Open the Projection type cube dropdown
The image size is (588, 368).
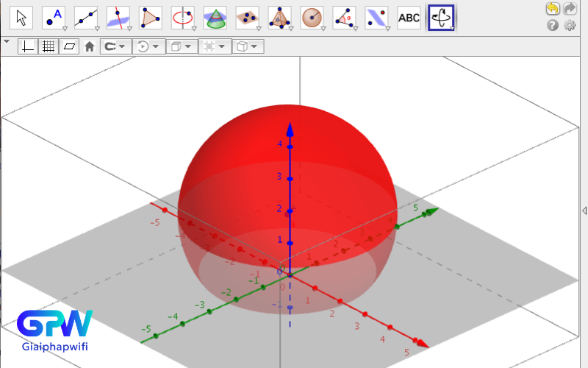[x=248, y=46]
